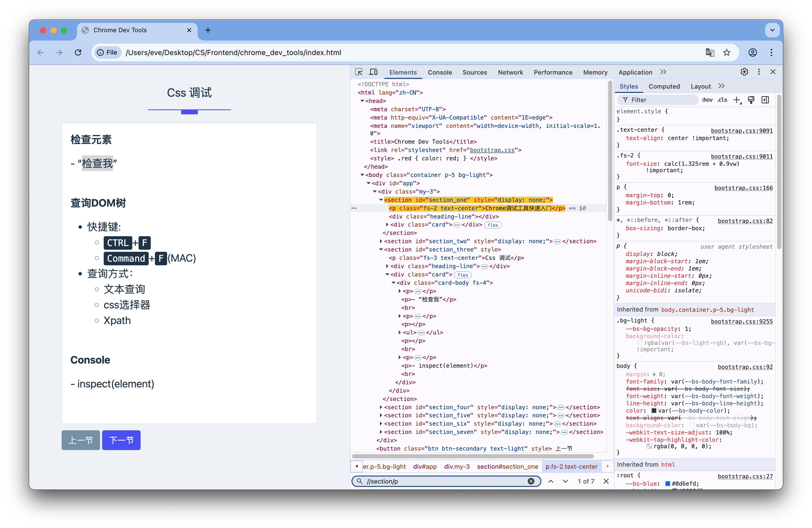Switch to the Console tab
The height and width of the screenshot is (528, 812).
tap(440, 72)
